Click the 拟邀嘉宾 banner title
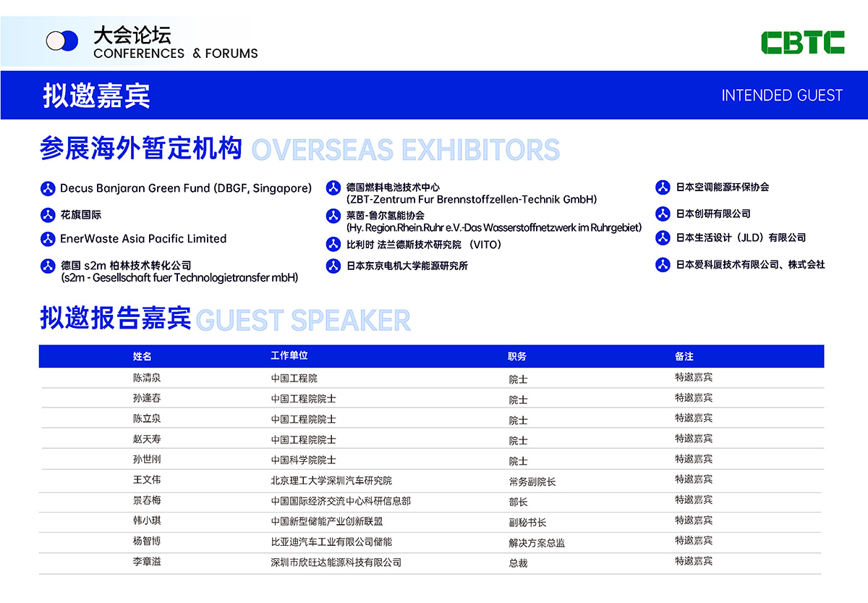The image size is (868, 603). [x=96, y=96]
